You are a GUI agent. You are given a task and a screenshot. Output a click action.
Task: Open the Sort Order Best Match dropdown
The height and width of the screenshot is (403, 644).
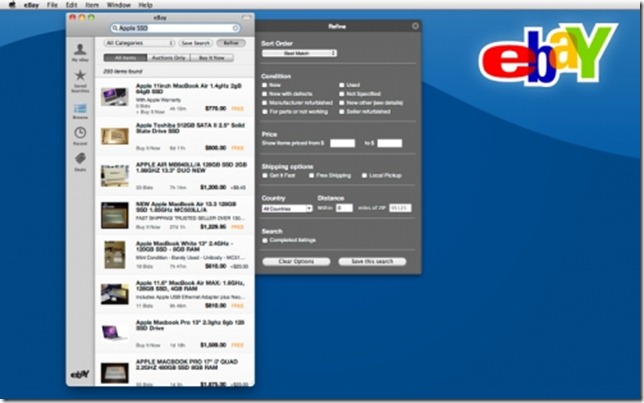point(299,53)
